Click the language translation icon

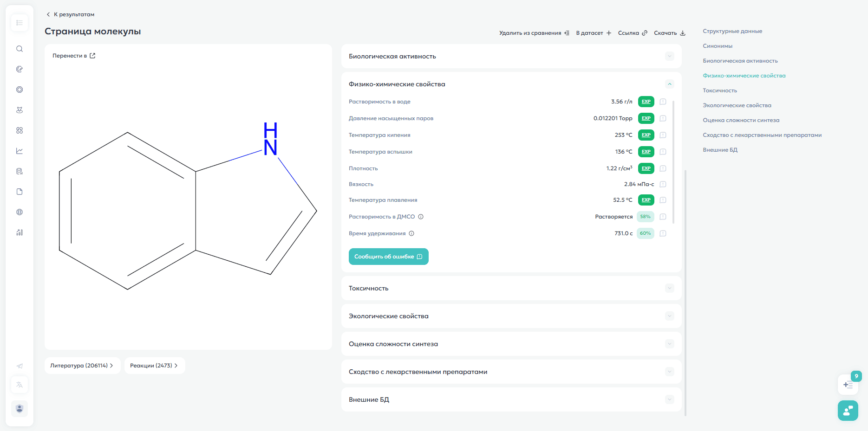point(20,385)
